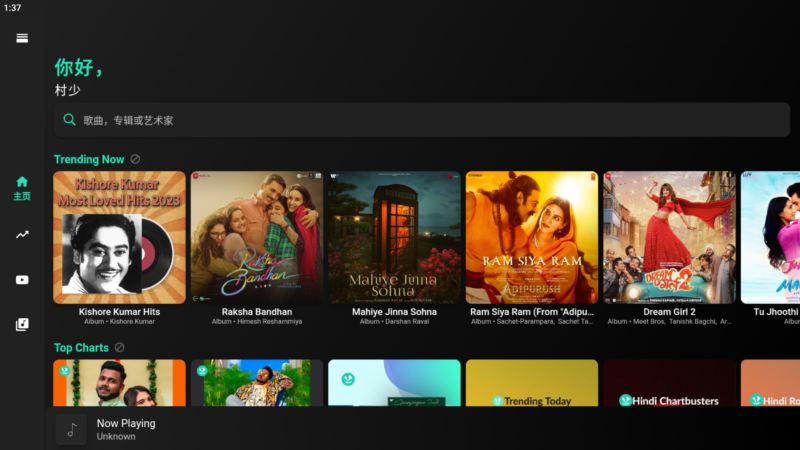The image size is (800, 450).
Task: Open the Kishore Kumar Hits album
Action: (119, 248)
